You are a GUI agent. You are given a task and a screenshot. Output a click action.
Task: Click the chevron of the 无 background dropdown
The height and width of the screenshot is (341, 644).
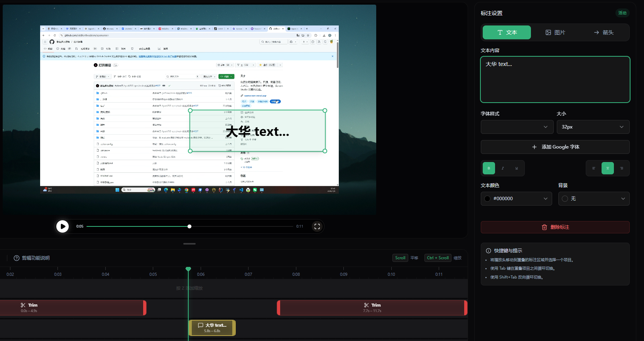pos(623,199)
